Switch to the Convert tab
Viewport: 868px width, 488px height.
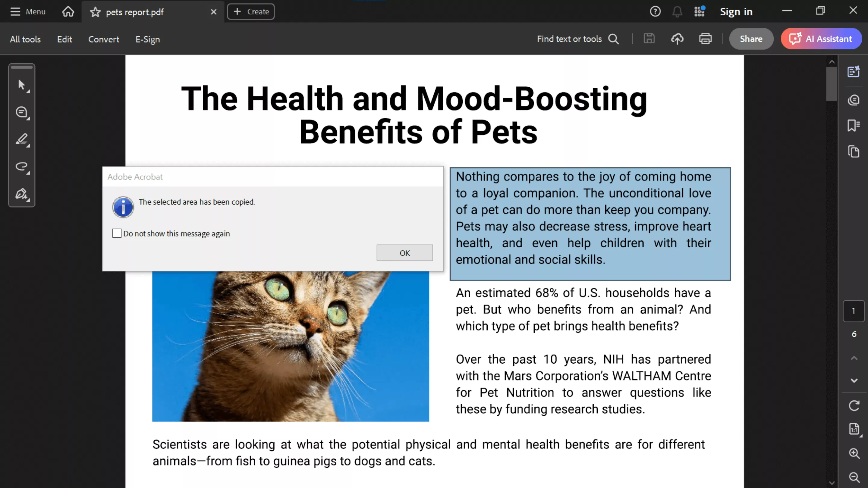click(103, 39)
